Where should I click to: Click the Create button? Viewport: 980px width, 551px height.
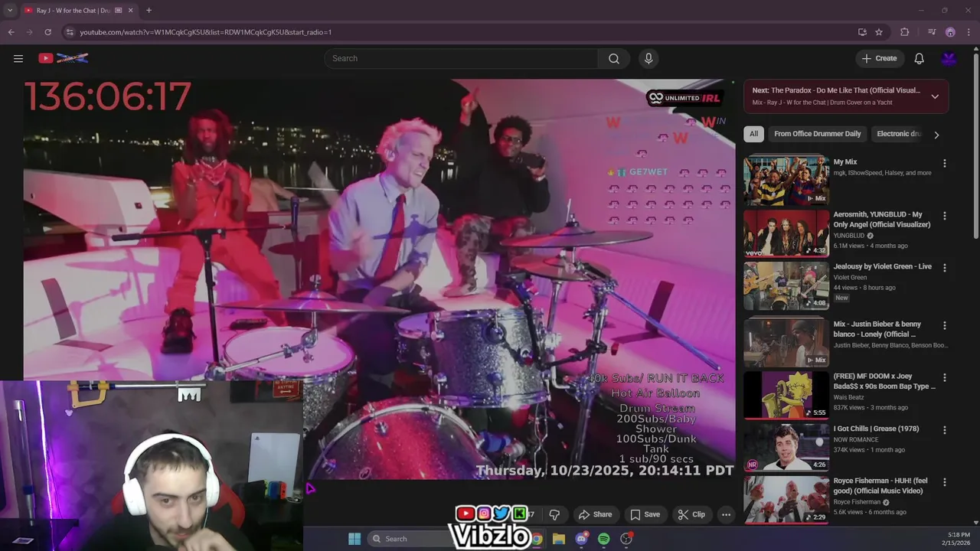click(880, 58)
